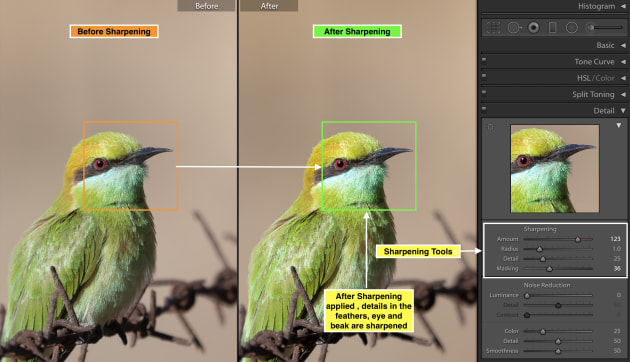Switch to Color mode in panel header
630x362 pixels.
click(x=605, y=78)
